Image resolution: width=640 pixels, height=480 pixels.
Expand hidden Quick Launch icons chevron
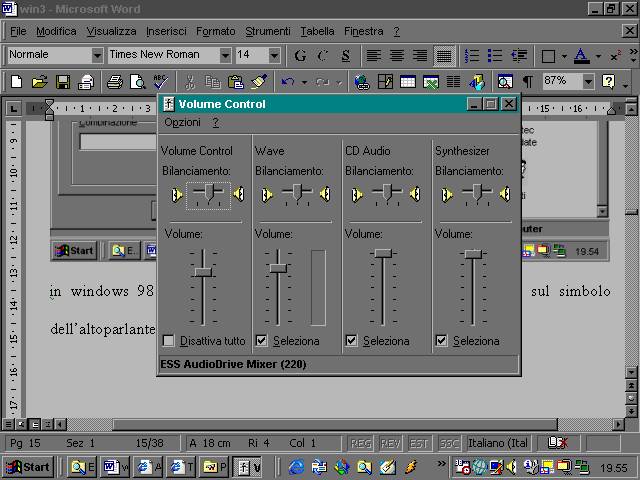441,463
